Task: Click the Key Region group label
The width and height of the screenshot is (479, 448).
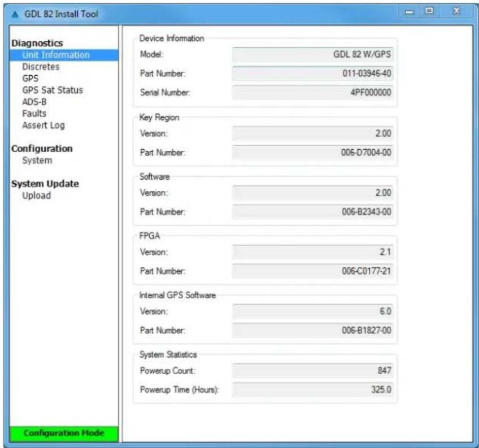Action: (159, 118)
